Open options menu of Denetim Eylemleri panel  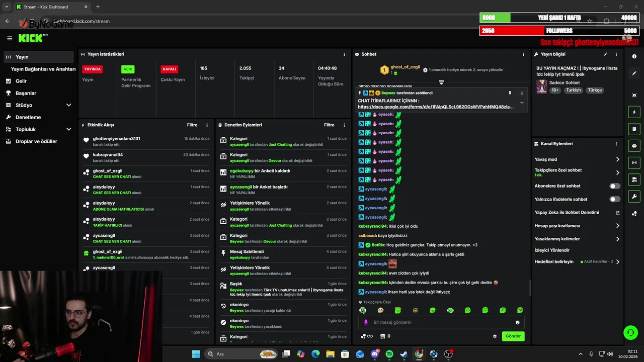344,125
